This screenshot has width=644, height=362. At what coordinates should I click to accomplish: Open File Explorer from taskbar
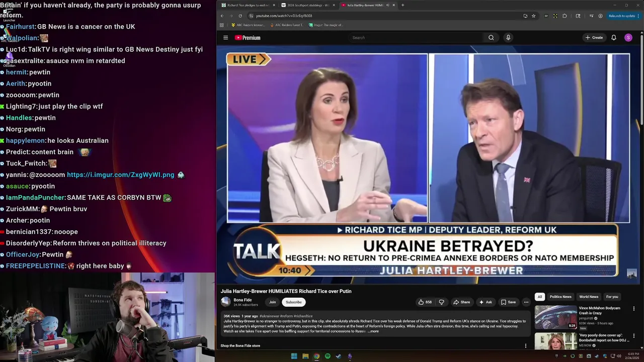point(305,356)
